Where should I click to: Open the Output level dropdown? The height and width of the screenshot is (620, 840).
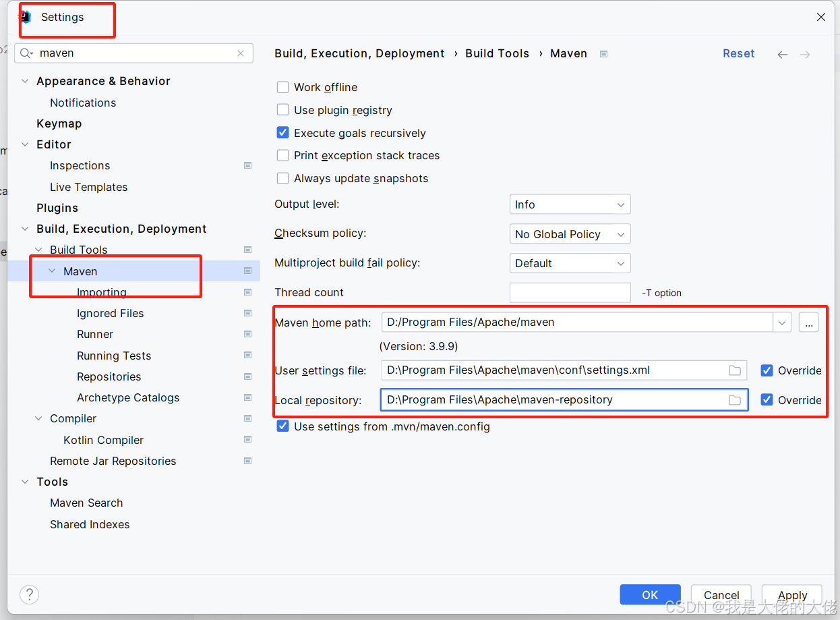pos(570,204)
